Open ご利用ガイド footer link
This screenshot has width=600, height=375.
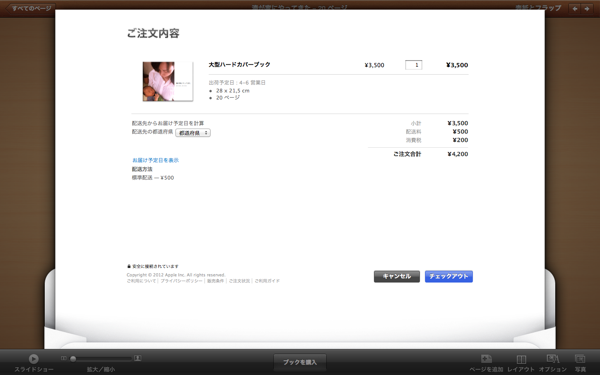pos(267,281)
